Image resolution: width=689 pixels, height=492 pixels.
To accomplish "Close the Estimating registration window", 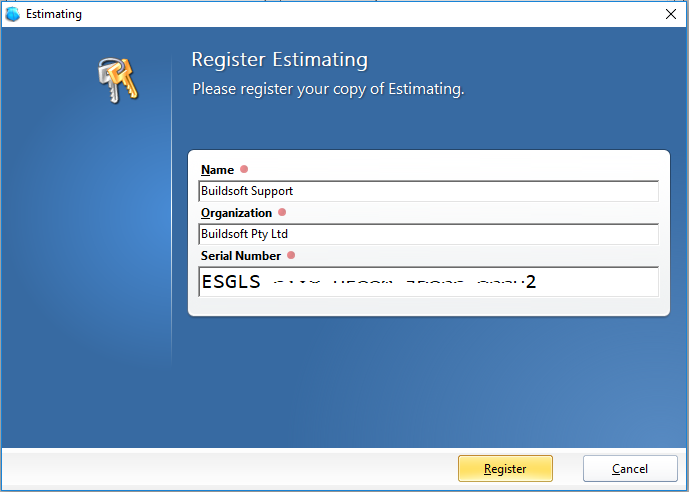I will coord(670,14).
